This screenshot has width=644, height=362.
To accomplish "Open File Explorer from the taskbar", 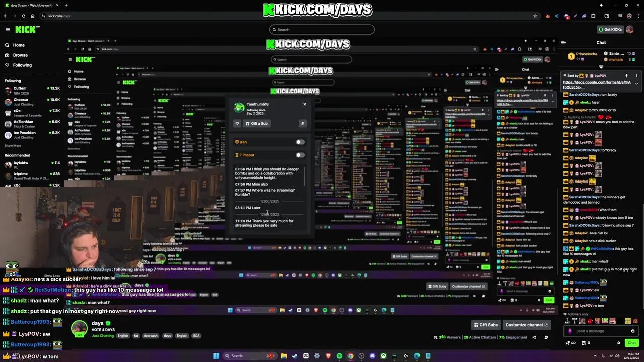I will 284,356.
